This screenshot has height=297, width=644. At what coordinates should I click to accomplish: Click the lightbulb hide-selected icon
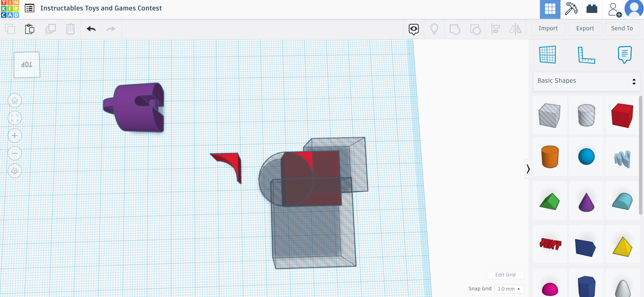(434, 29)
